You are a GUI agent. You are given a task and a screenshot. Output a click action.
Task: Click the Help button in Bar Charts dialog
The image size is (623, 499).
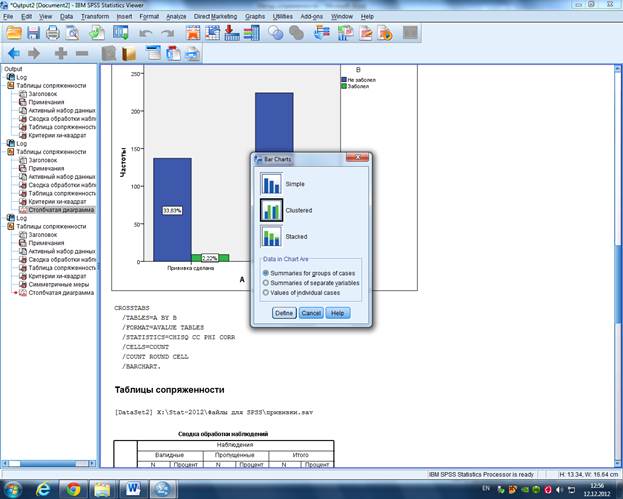[338, 313]
